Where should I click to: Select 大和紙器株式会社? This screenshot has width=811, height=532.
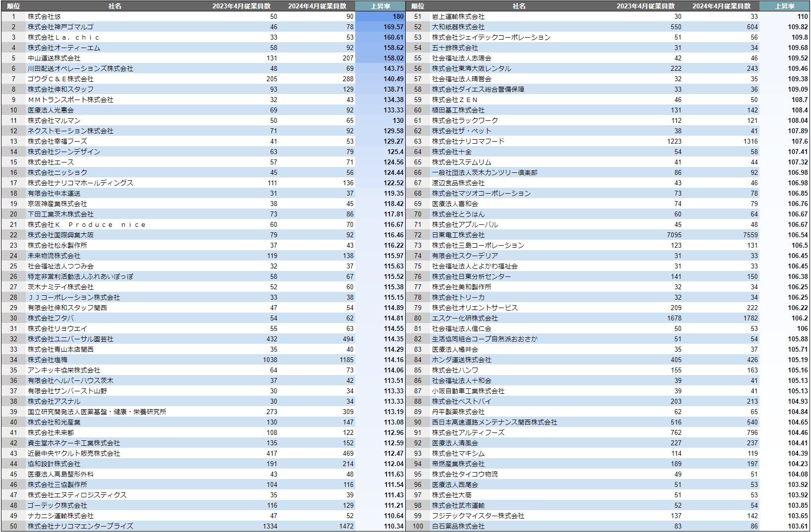(458, 27)
